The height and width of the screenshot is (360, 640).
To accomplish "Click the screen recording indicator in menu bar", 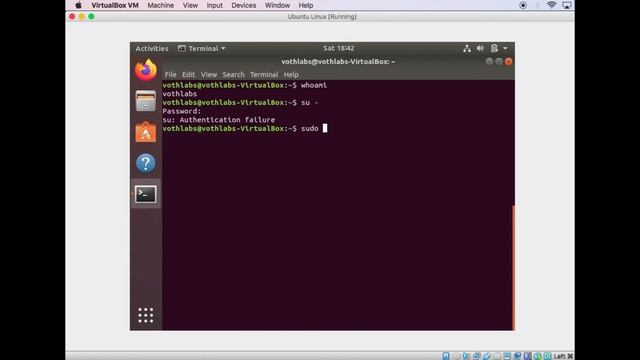I will pyautogui.click(x=523, y=5).
